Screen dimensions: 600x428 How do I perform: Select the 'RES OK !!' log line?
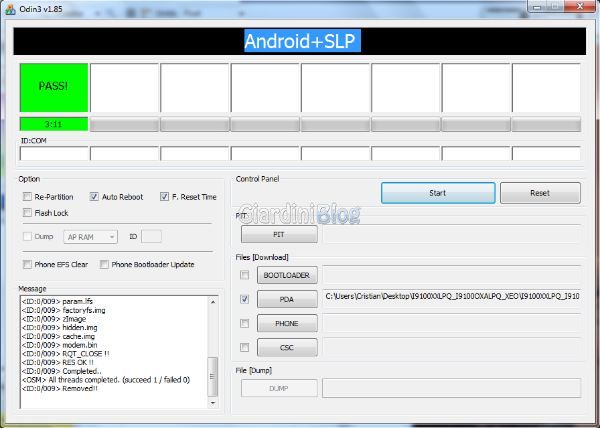58,362
